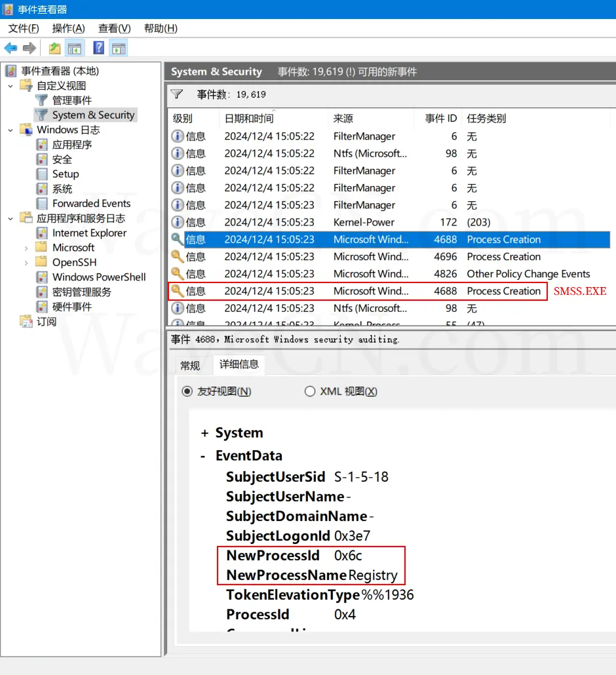The width and height of the screenshot is (616, 675).
Task: Click the filter funnel icon beside event count
Action: tap(176, 94)
